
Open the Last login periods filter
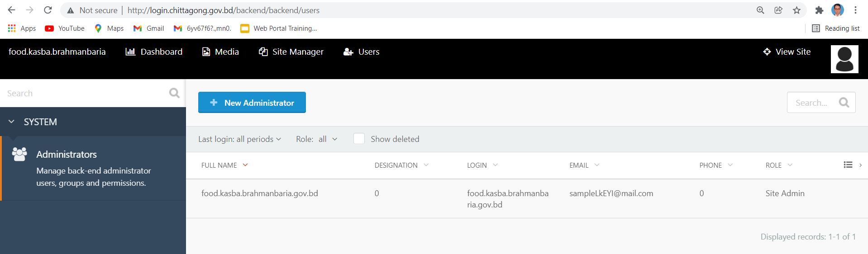click(239, 139)
